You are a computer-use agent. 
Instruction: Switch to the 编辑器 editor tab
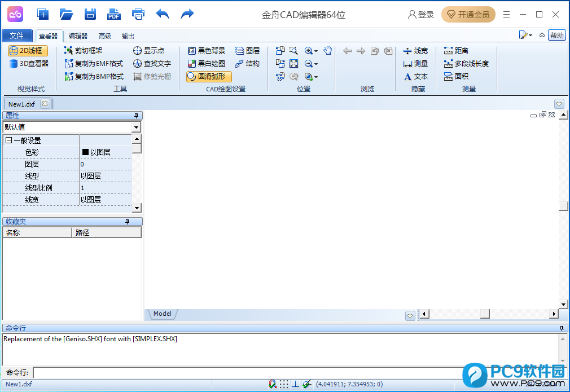pos(78,36)
